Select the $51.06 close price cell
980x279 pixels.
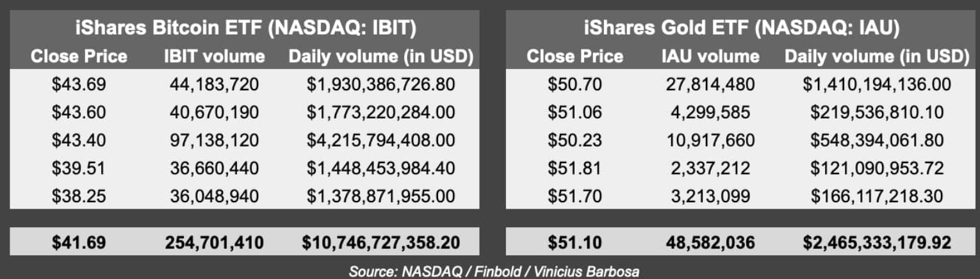coord(575,111)
